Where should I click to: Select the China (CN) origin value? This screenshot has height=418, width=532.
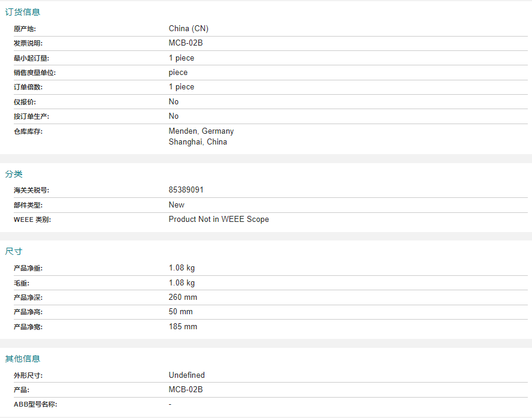(189, 29)
